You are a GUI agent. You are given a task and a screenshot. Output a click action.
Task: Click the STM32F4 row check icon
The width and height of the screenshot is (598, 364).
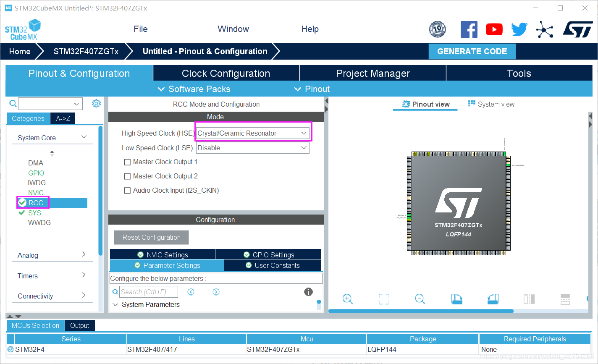[x=10, y=349]
